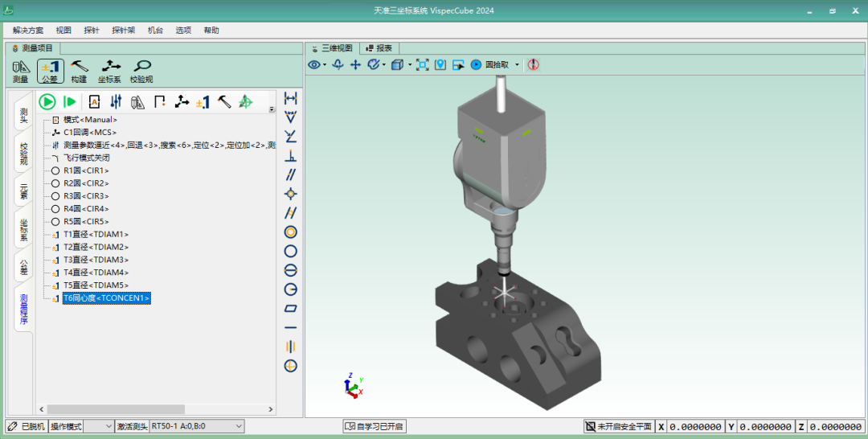868x439 pixels.
Task: Toggle the 已脱机 offline status button
Action: pos(26,426)
